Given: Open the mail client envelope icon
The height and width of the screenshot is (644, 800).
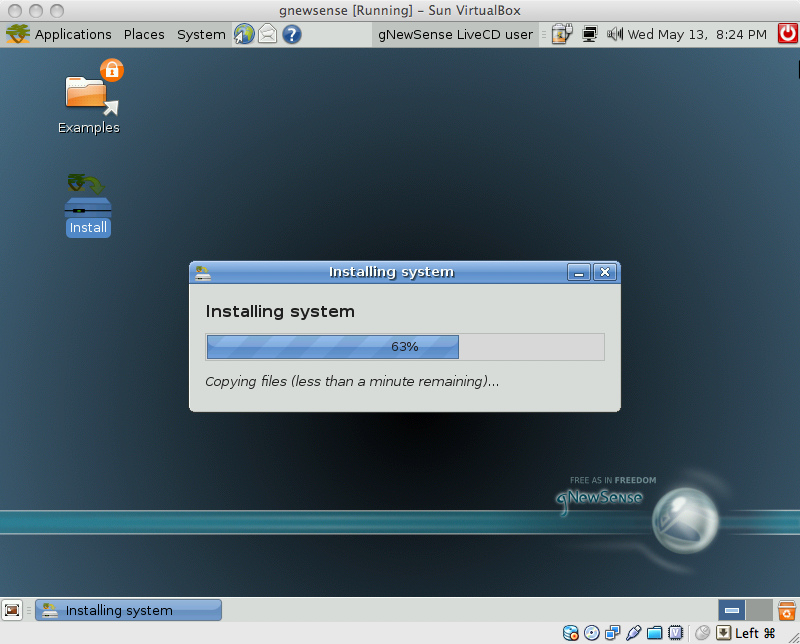Looking at the screenshot, I should (x=268, y=34).
